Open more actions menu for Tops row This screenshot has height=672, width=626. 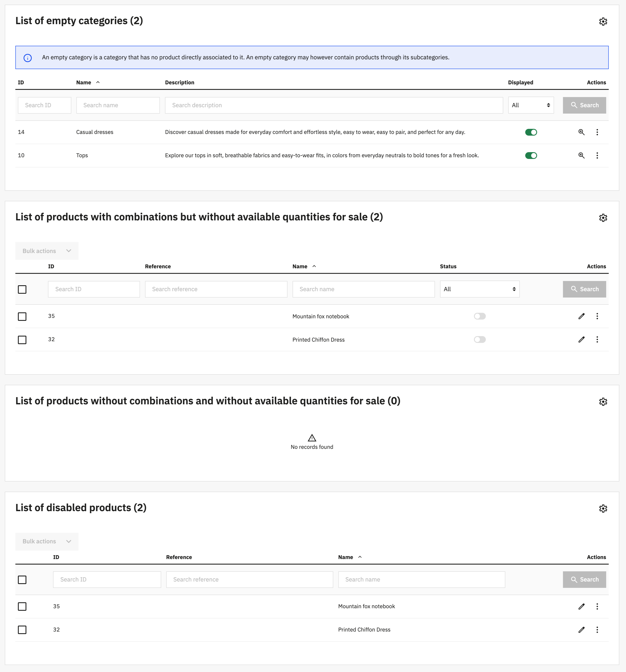(x=597, y=156)
